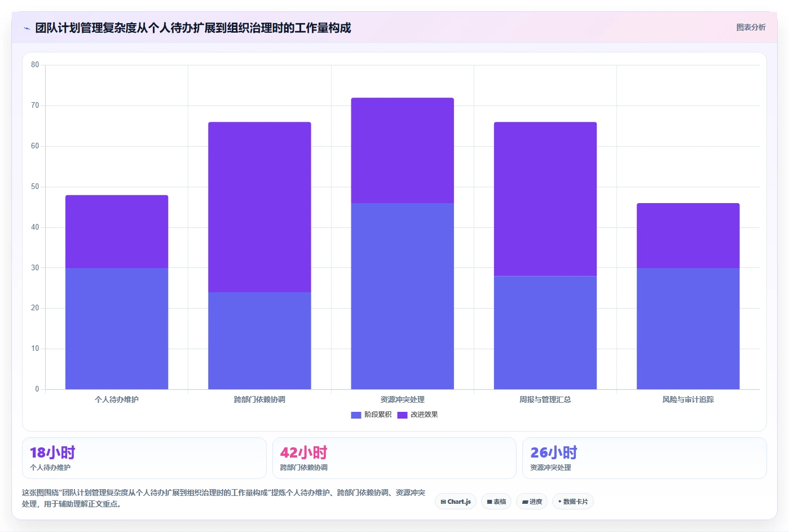Select the purple segment of 跨部门依赖协调 bar
Screen dimensions: 789x532
point(259,207)
